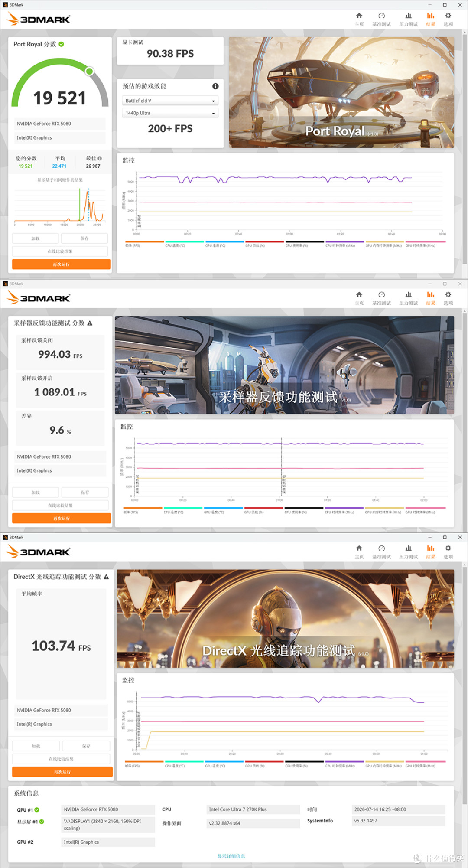Open 选项 options gear in Port Royal window
468x868 pixels.
tap(448, 20)
